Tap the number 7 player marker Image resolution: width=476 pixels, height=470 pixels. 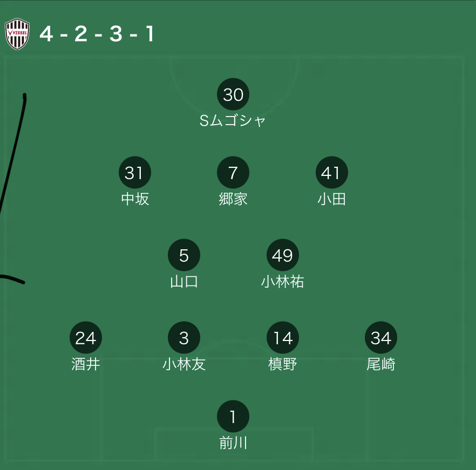pos(233,173)
